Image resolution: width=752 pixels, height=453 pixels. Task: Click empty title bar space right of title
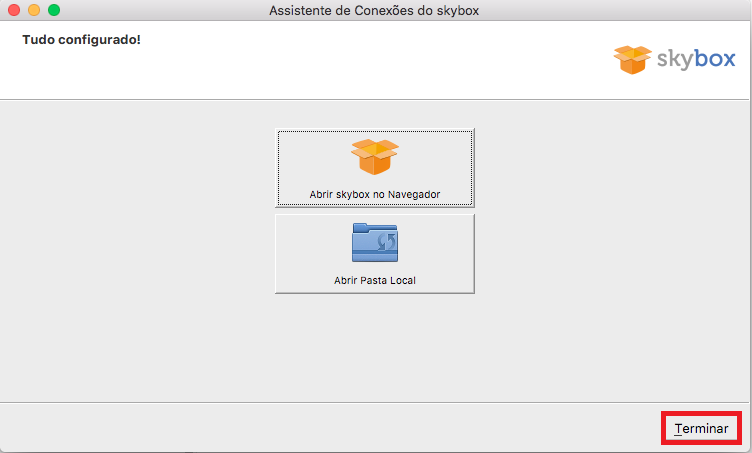tap(620, 10)
